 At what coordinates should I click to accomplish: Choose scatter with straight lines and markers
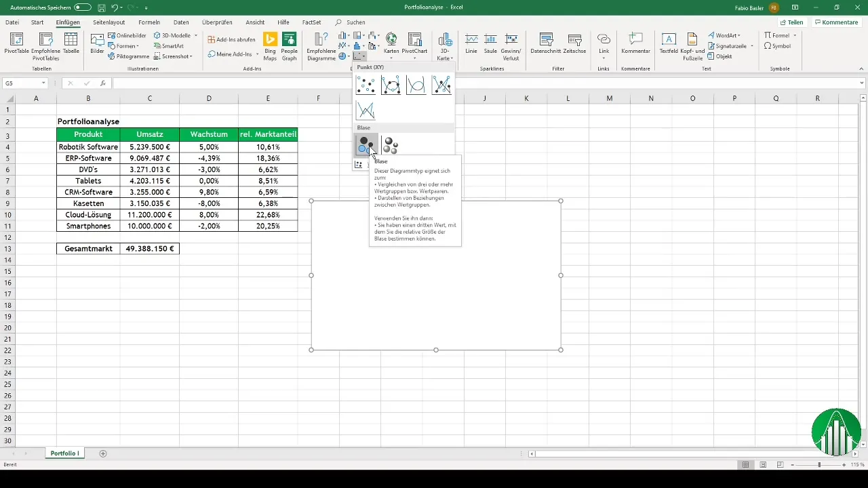click(441, 85)
